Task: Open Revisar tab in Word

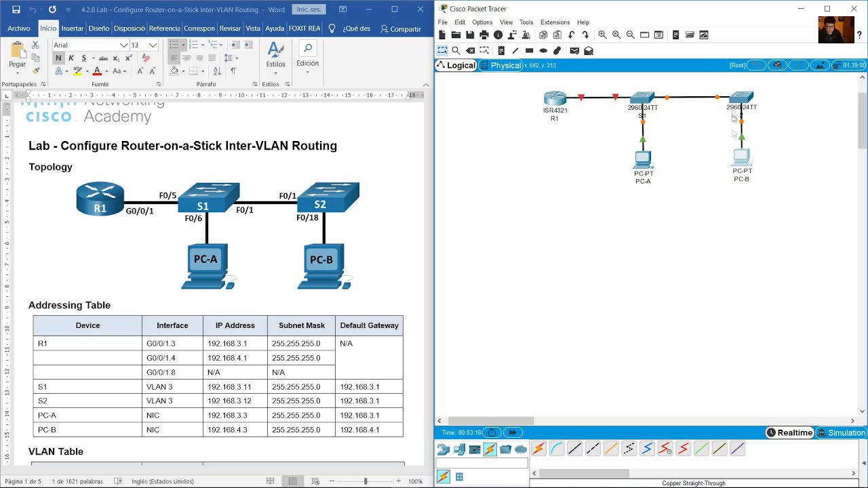Action: click(x=230, y=28)
